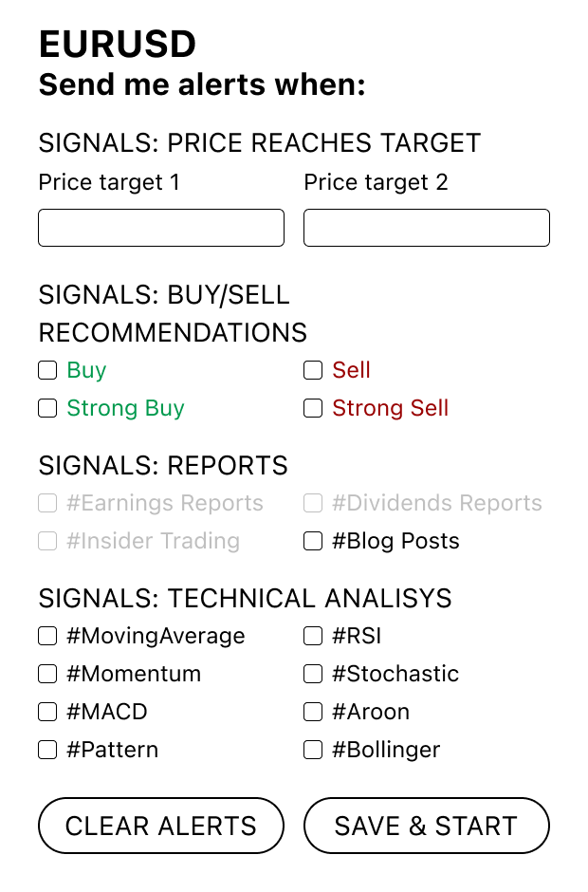
Task: Enable #Stochastic signal alerts
Action: click(313, 674)
